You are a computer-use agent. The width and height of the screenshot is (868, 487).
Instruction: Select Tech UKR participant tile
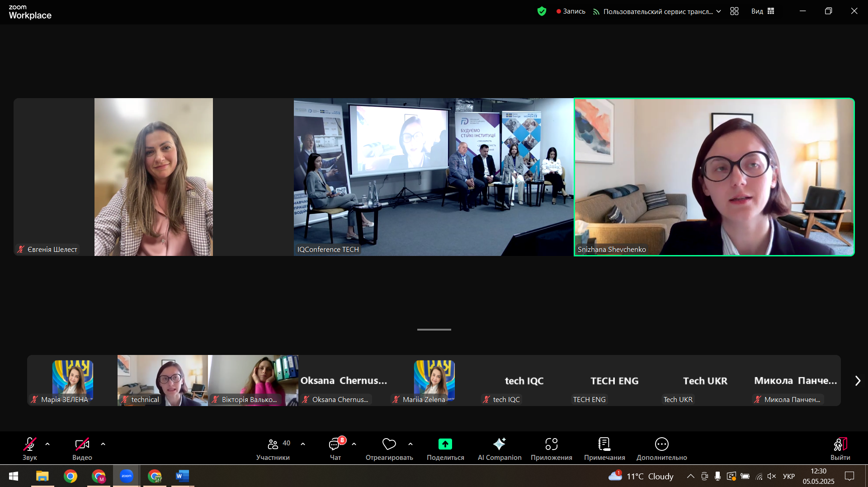coord(705,380)
